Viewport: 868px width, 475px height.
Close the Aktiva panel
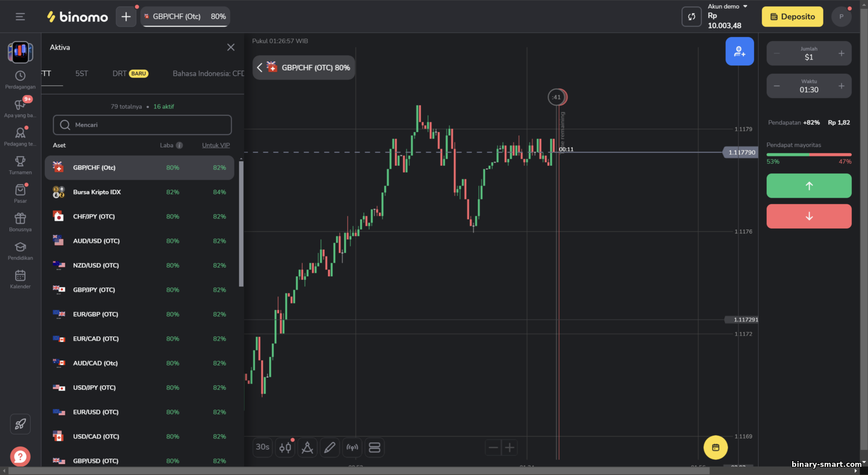[x=231, y=47]
